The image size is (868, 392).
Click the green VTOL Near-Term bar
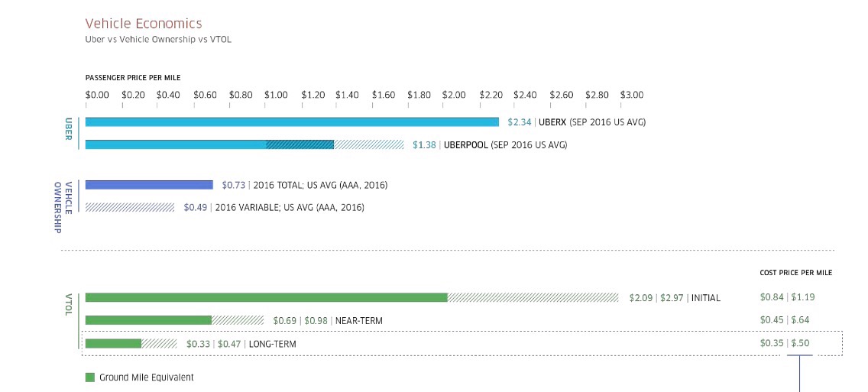148,320
